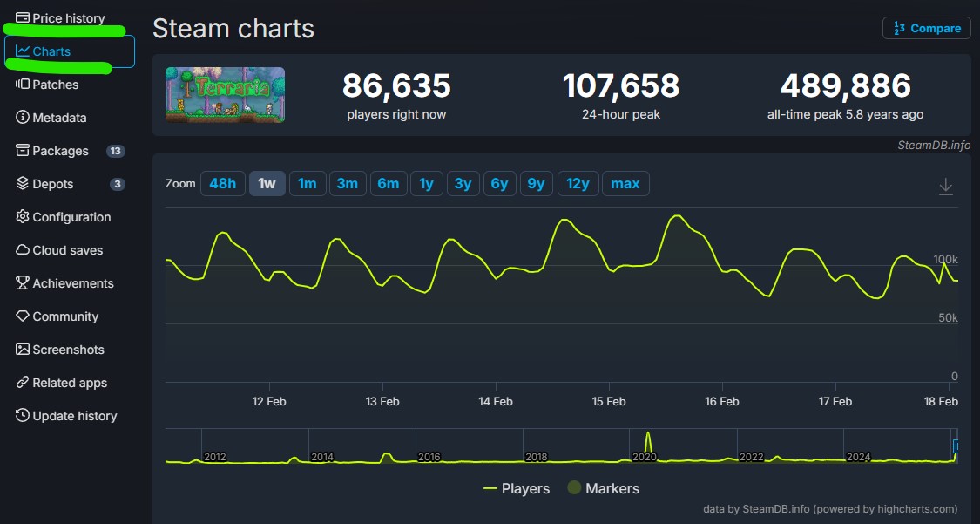Toggle the Players series in legend
980x524 pixels.
[517, 488]
